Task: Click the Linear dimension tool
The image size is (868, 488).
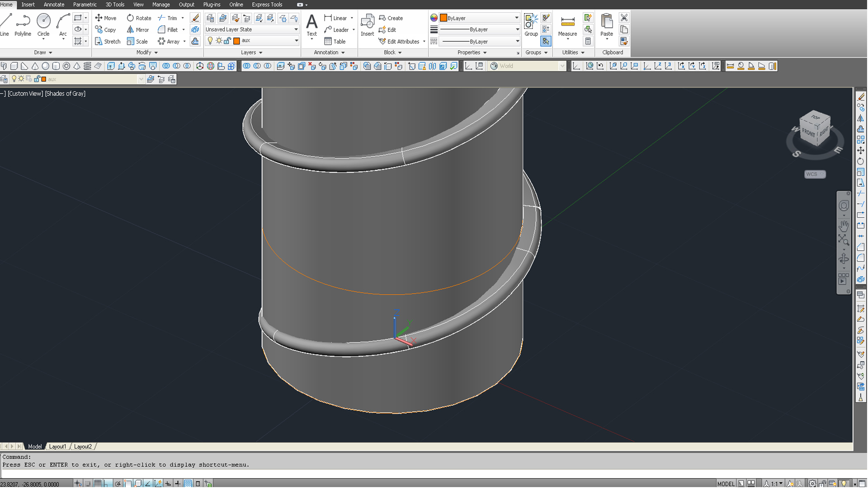Action: (x=336, y=18)
